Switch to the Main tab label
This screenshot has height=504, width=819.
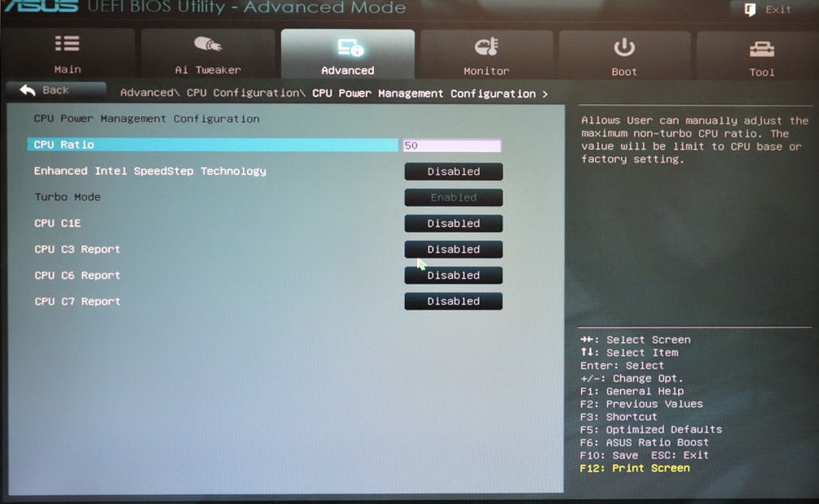(x=68, y=69)
